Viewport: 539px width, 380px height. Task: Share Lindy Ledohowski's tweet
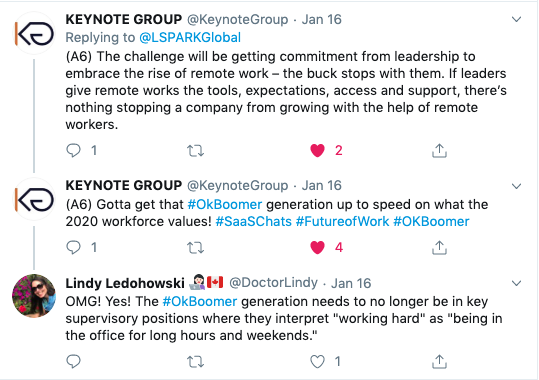click(x=439, y=361)
